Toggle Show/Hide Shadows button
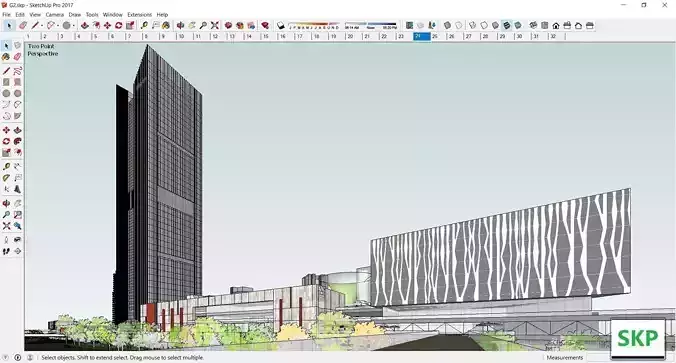This screenshot has height=363, width=676. 281,25
